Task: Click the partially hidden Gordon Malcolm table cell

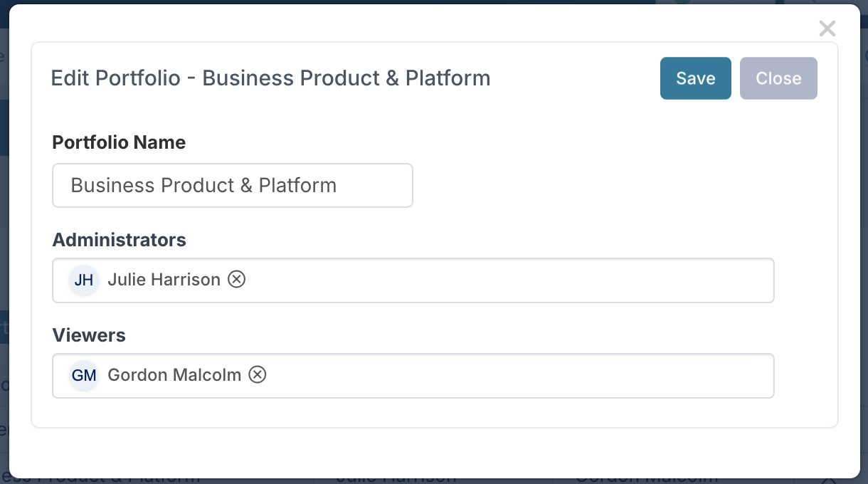Action: click(x=647, y=479)
